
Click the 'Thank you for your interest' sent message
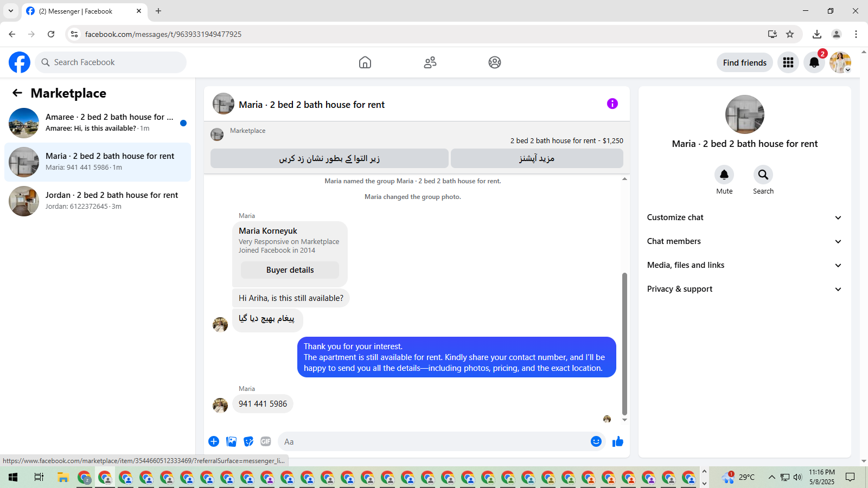pyautogui.click(x=457, y=357)
